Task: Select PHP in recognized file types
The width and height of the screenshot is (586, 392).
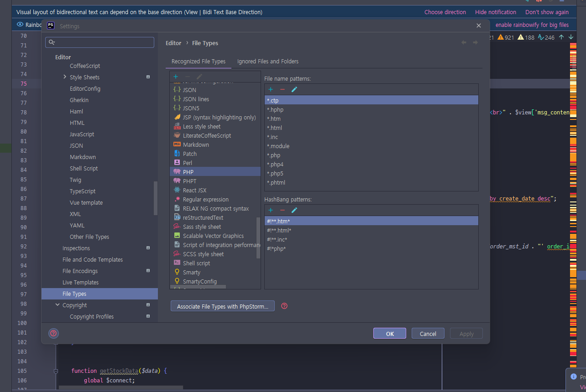Action: coord(215,172)
